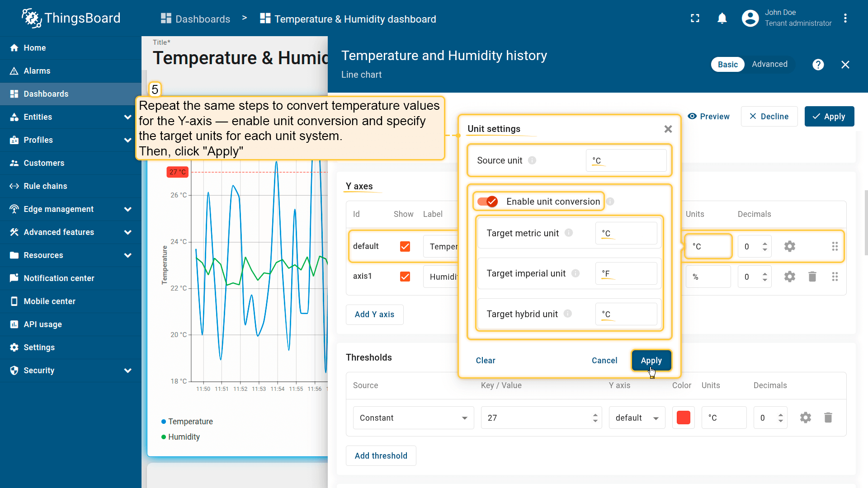Open the Constant source dropdown

413,418
